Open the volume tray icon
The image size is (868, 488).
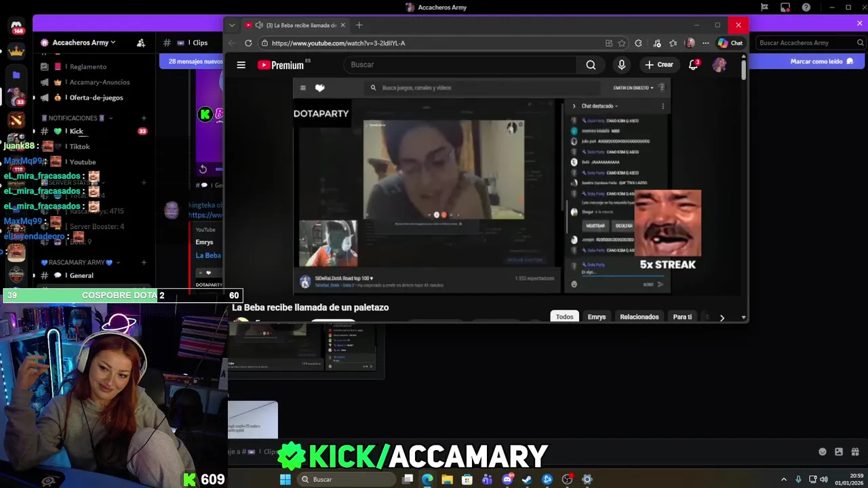[825, 479]
